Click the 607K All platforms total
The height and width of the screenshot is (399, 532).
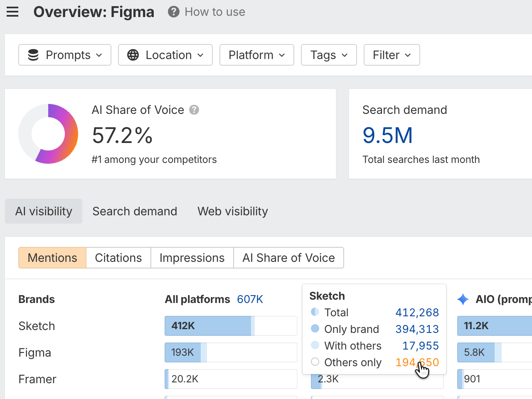tap(250, 299)
